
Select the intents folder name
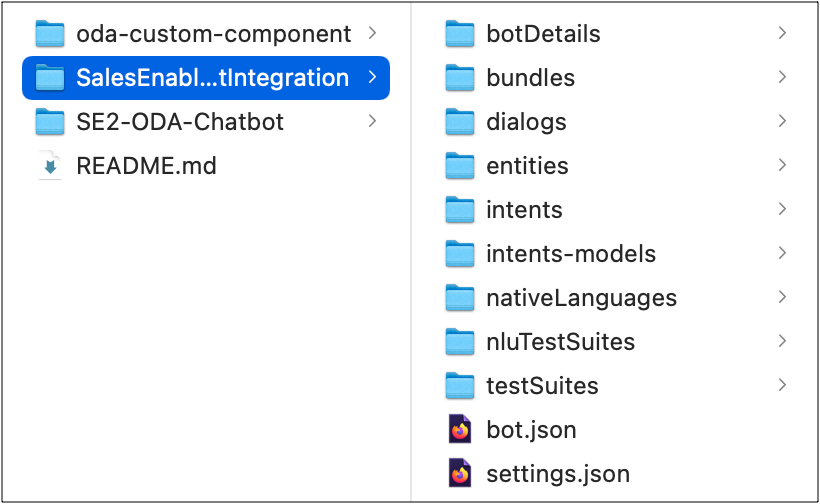[524, 210]
